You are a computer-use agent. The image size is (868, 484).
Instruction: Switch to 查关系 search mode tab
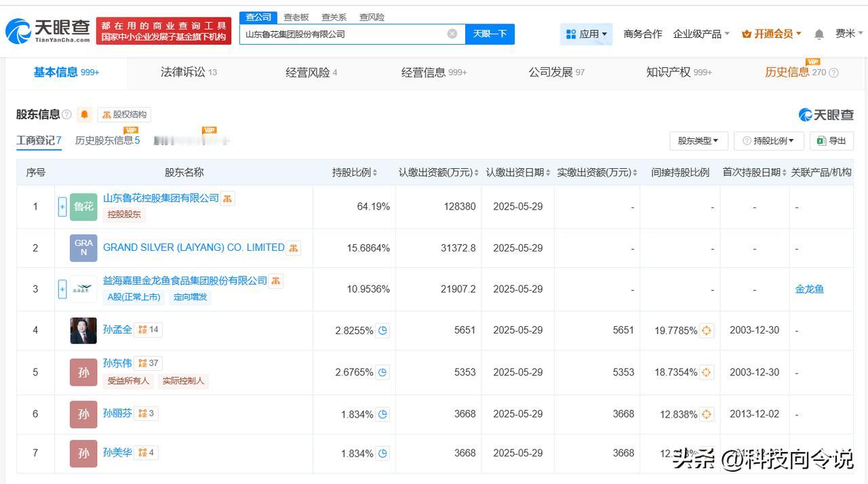tap(334, 18)
